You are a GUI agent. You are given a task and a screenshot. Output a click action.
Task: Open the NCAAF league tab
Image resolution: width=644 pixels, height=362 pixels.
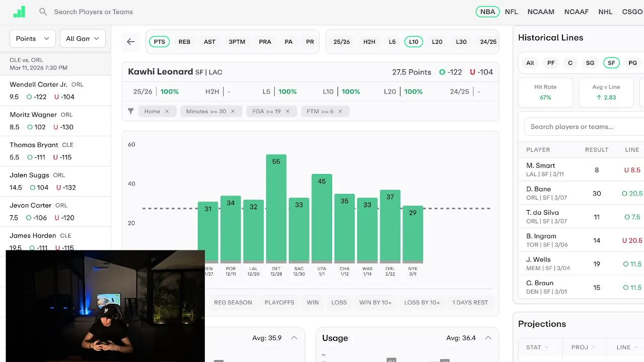[x=577, y=12]
